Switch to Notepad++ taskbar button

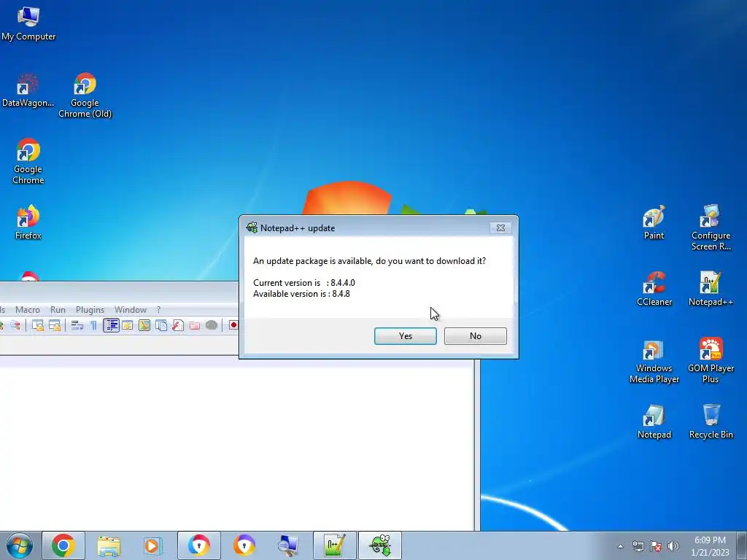click(334, 545)
